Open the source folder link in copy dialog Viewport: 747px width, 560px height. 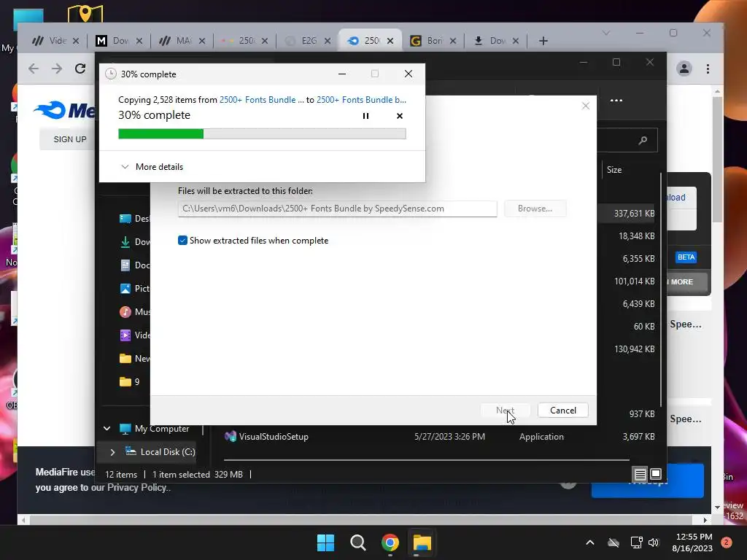click(261, 99)
